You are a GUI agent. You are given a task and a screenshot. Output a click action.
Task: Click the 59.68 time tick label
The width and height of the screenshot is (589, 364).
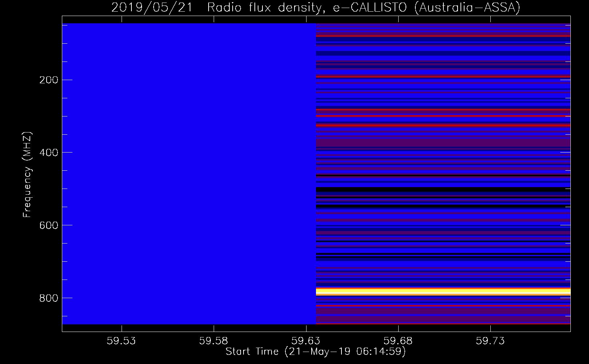[x=398, y=341]
